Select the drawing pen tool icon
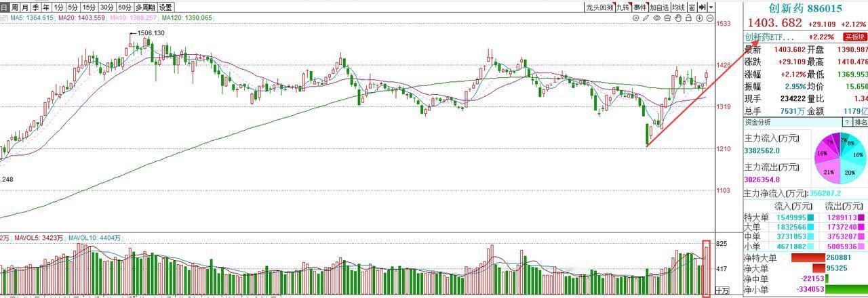This screenshot has height=298, width=868. point(646,18)
